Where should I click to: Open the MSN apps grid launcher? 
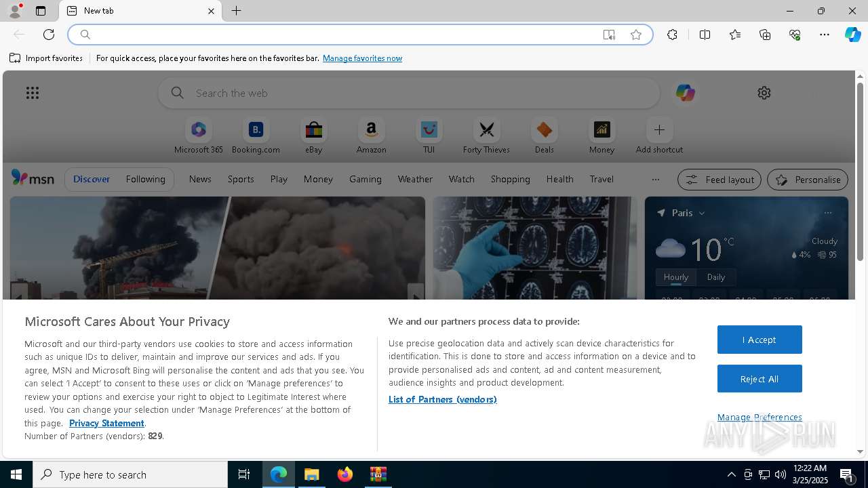(x=33, y=93)
